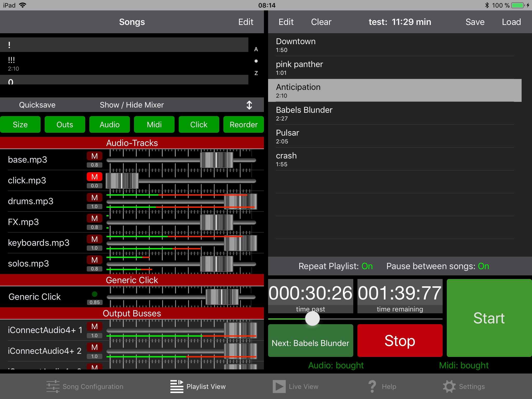
Task: Open Song Configuration mixer icon tab
Action: pos(53,387)
